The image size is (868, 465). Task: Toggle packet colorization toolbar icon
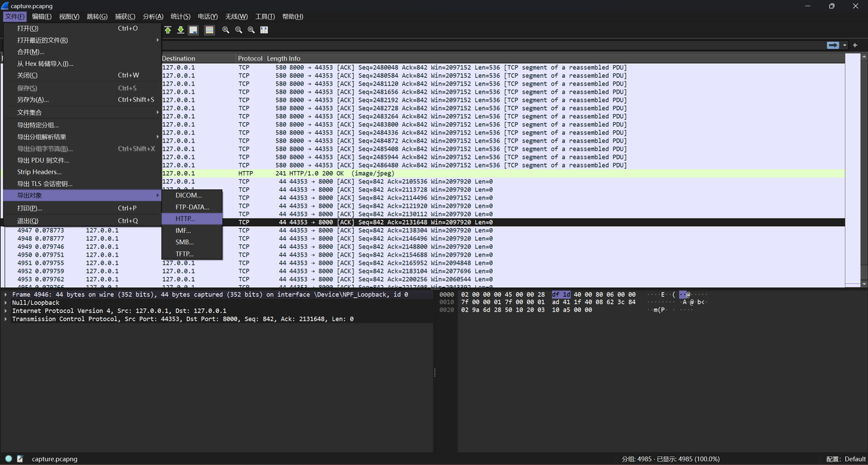210,30
